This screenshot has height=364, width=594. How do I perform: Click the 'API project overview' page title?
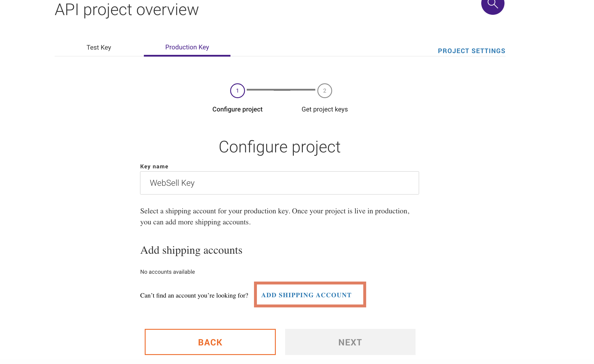(127, 10)
